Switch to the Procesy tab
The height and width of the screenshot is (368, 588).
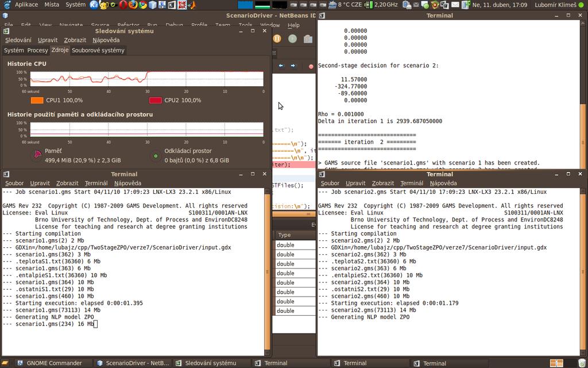click(37, 51)
